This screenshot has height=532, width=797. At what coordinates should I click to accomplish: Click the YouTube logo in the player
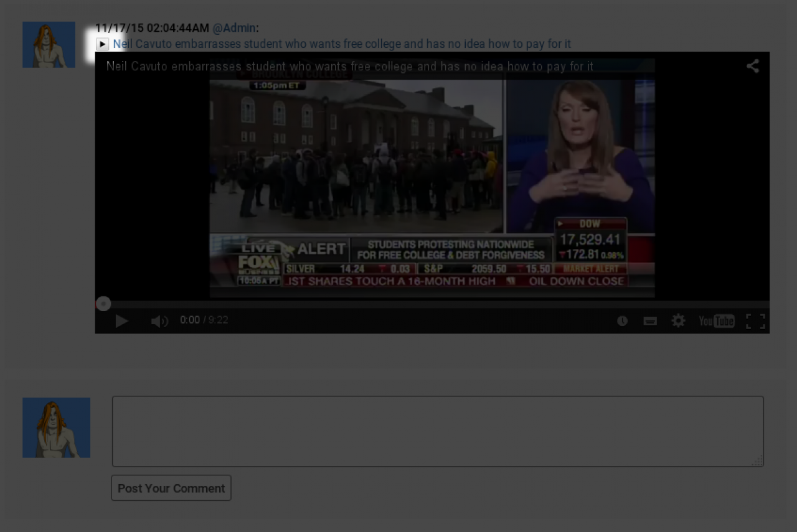(x=716, y=320)
